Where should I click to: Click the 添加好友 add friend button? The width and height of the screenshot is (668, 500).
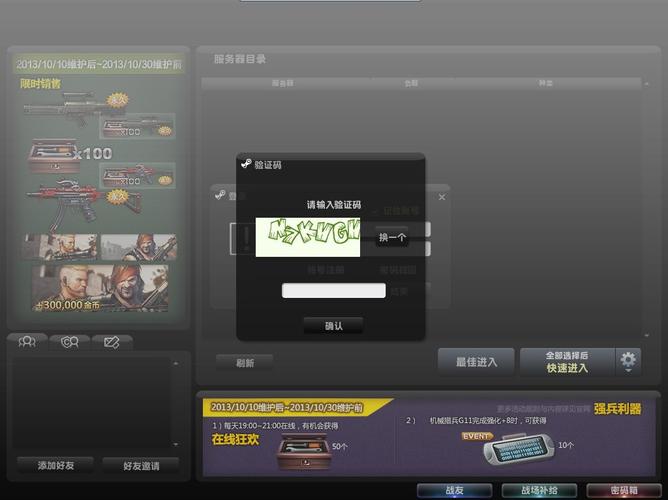[55, 466]
